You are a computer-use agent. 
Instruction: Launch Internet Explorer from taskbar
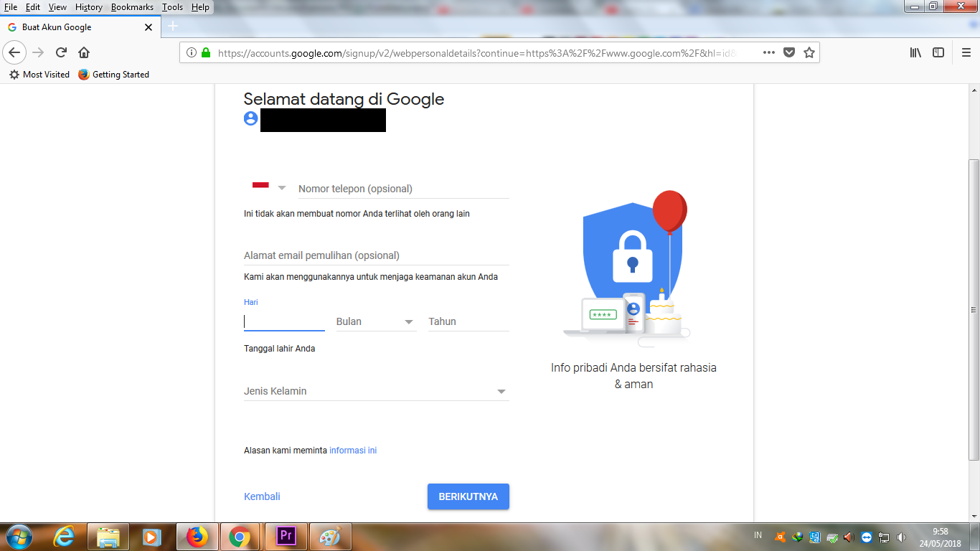pyautogui.click(x=65, y=537)
